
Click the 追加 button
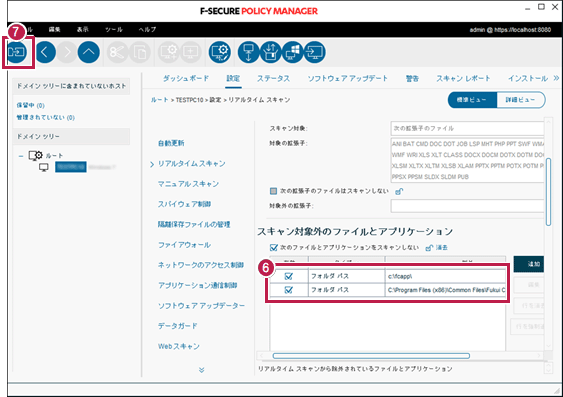(x=529, y=264)
